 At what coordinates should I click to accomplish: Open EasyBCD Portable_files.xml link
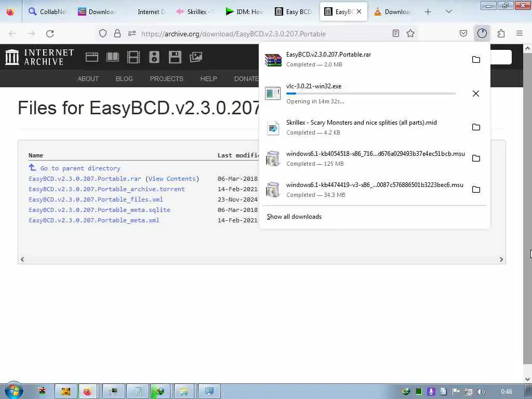[96, 199]
